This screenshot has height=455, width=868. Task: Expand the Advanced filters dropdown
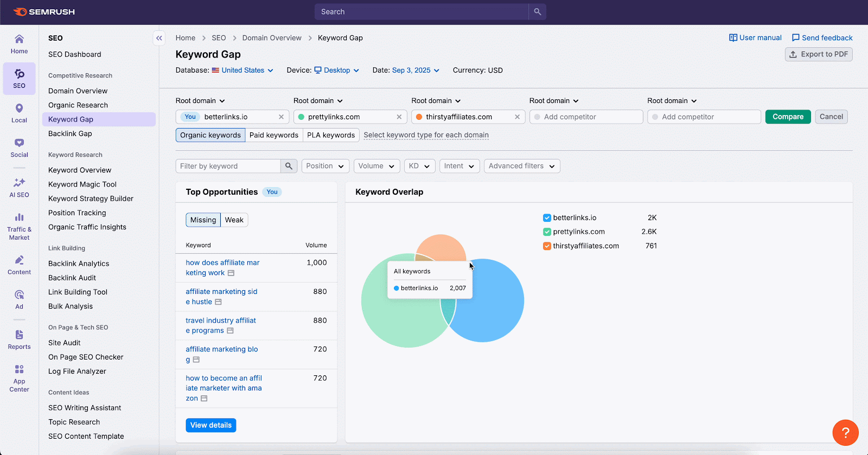tap(521, 166)
